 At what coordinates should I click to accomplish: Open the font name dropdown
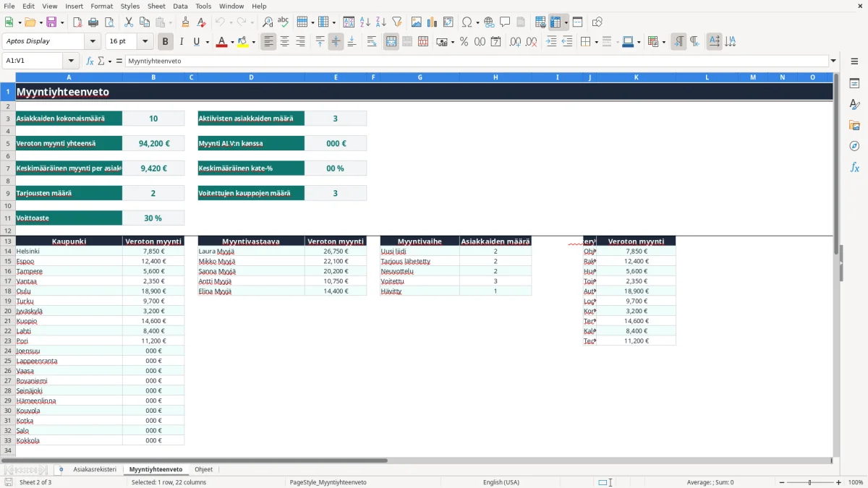(93, 41)
